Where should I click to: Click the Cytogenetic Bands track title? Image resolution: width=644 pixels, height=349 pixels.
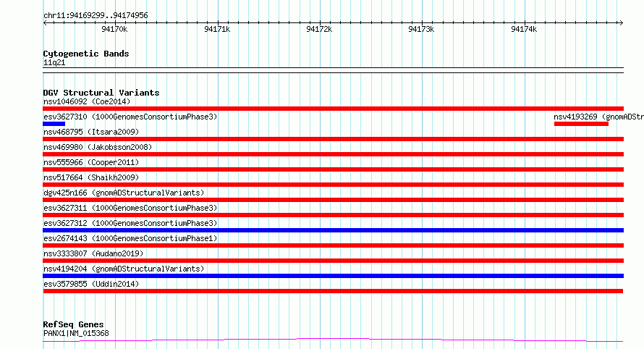point(86,54)
